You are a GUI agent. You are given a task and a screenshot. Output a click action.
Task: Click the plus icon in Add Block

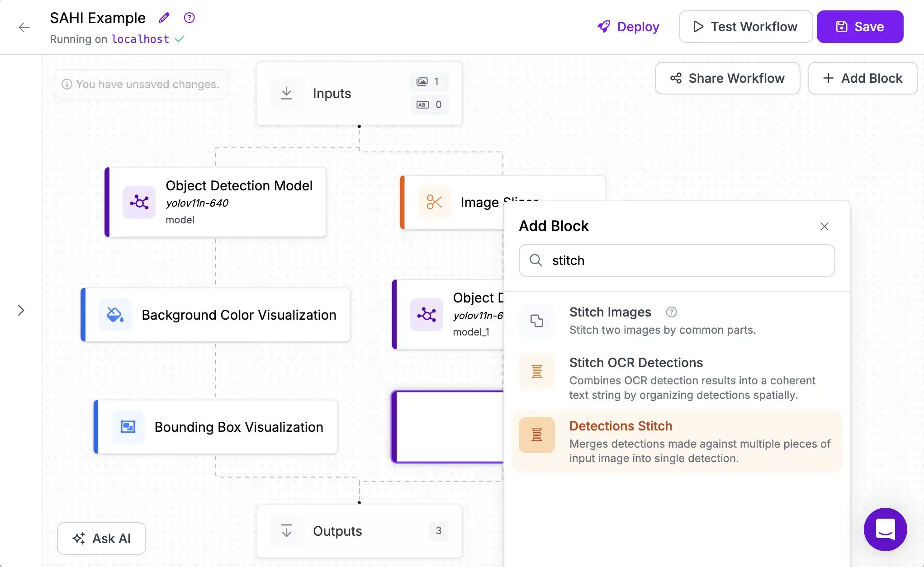coord(828,78)
